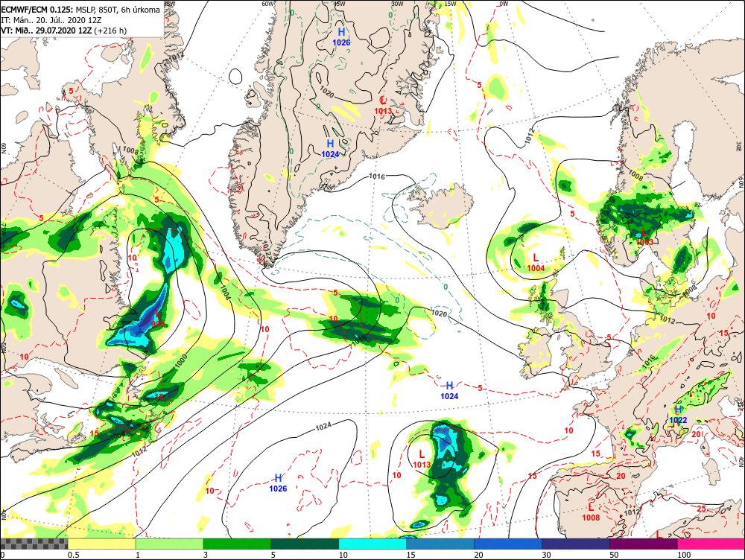Click the 30W longitude label at top
The width and height of the screenshot is (745, 560).
click(x=398, y=4)
